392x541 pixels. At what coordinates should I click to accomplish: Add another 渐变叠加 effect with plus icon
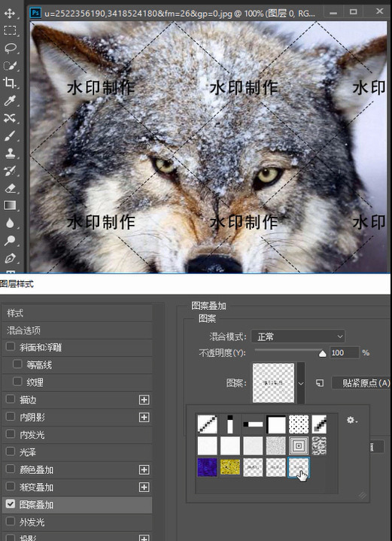[144, 487]
